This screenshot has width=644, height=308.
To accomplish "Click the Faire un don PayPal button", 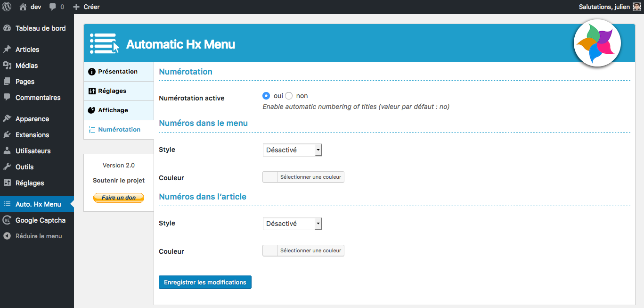I will (x=119, y=198).
